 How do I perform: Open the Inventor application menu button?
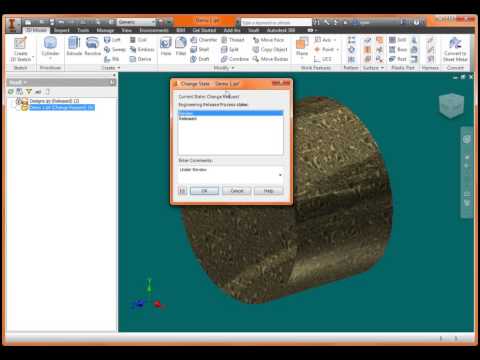pos(12,25)
